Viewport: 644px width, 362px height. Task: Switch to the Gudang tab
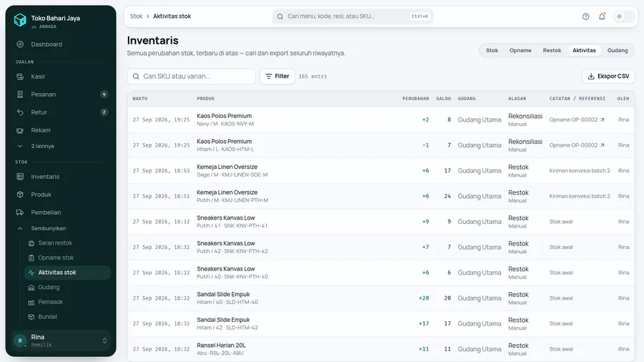pyautogui.click(x=618, y=51)
